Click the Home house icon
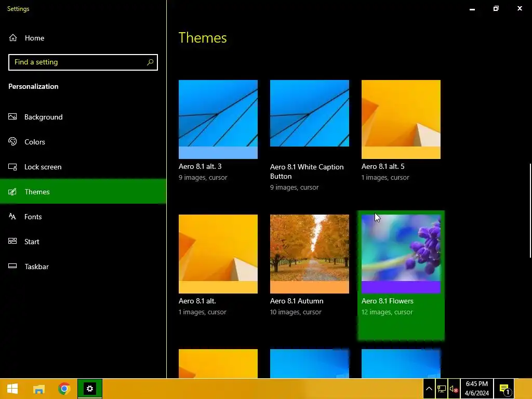 tap(13, 37)
